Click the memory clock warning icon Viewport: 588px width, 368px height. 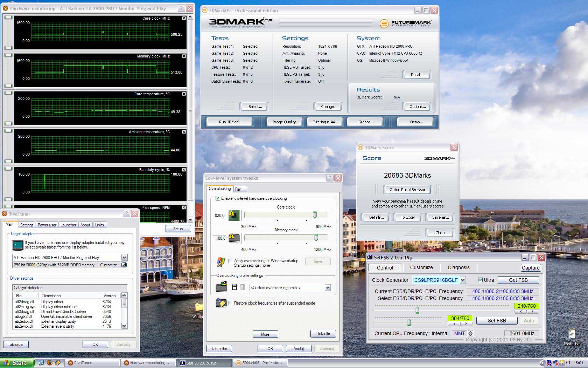pos(234,238)
